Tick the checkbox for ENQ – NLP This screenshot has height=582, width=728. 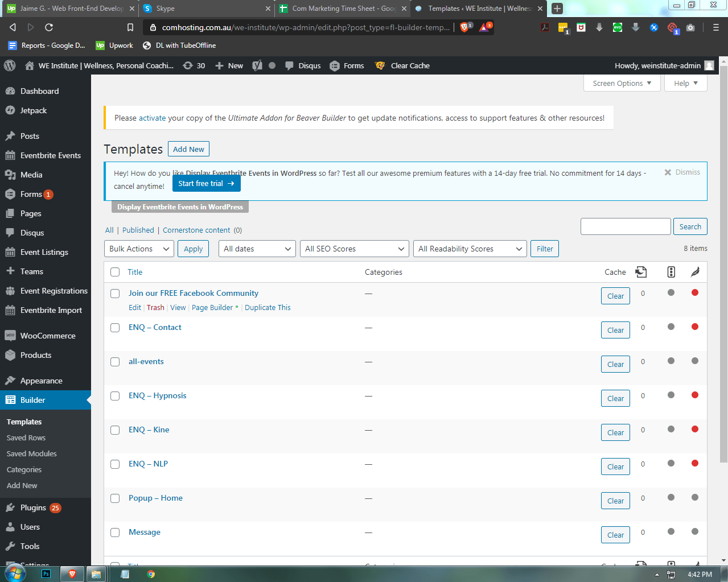115,464
